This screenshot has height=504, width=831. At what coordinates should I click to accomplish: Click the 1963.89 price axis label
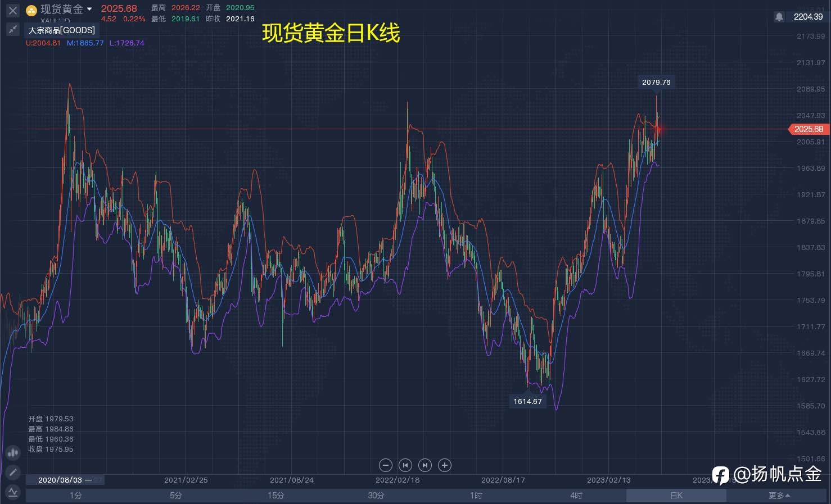point(811,169)
